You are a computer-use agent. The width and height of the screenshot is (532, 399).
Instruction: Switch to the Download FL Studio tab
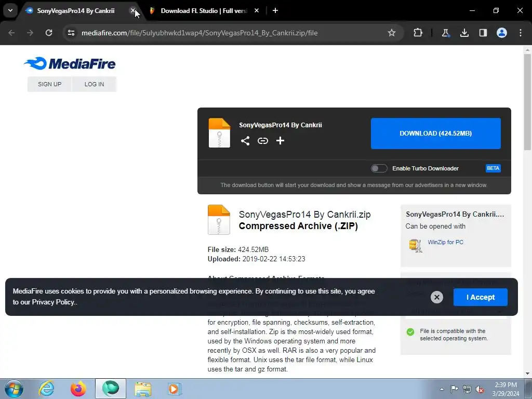[x=204, y=11]
